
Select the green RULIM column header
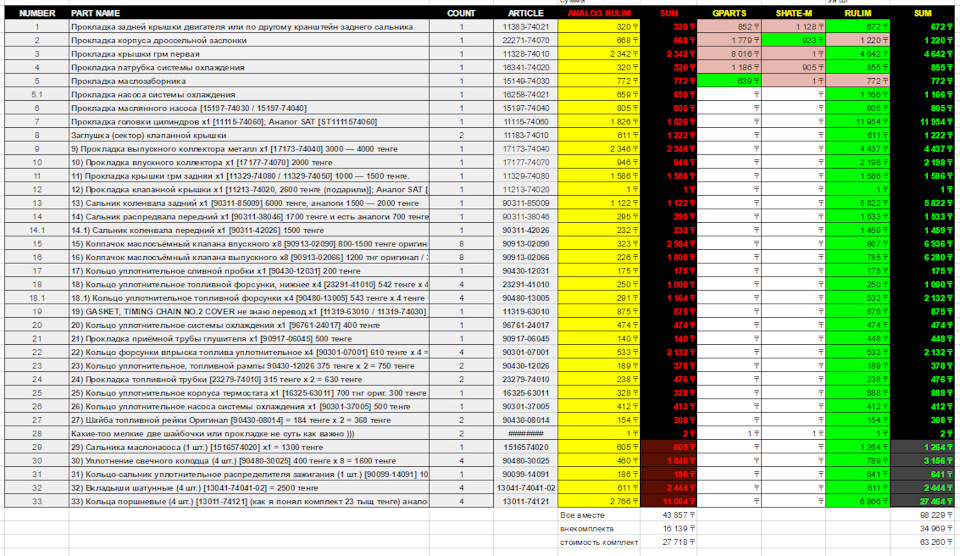pyautogui.click(x=858, y=13)
